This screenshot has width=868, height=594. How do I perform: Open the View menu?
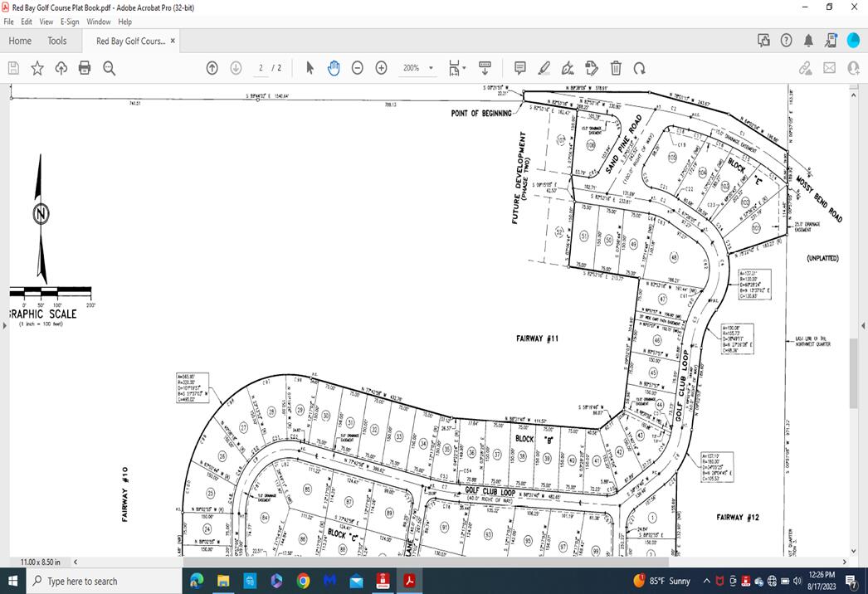tap(46, 22)
